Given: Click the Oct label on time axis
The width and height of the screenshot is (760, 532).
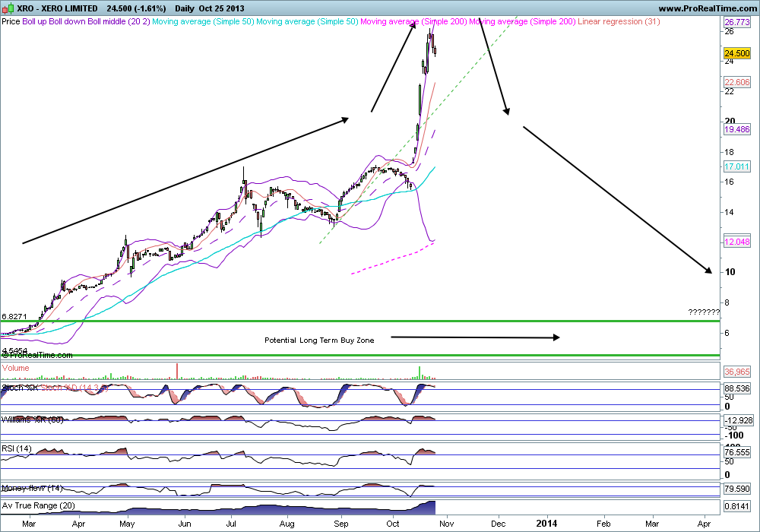Looking at the screenshot, I should tap(393, 524).
